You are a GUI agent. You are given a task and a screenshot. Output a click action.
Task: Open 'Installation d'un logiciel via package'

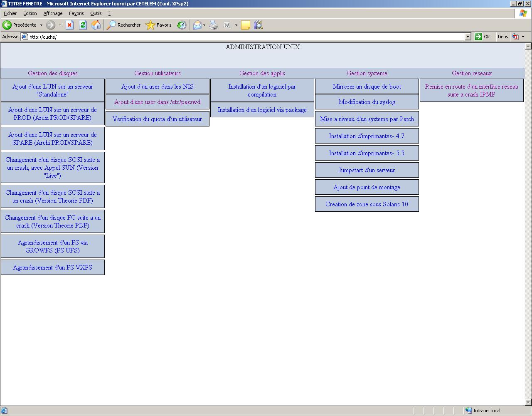262,110
